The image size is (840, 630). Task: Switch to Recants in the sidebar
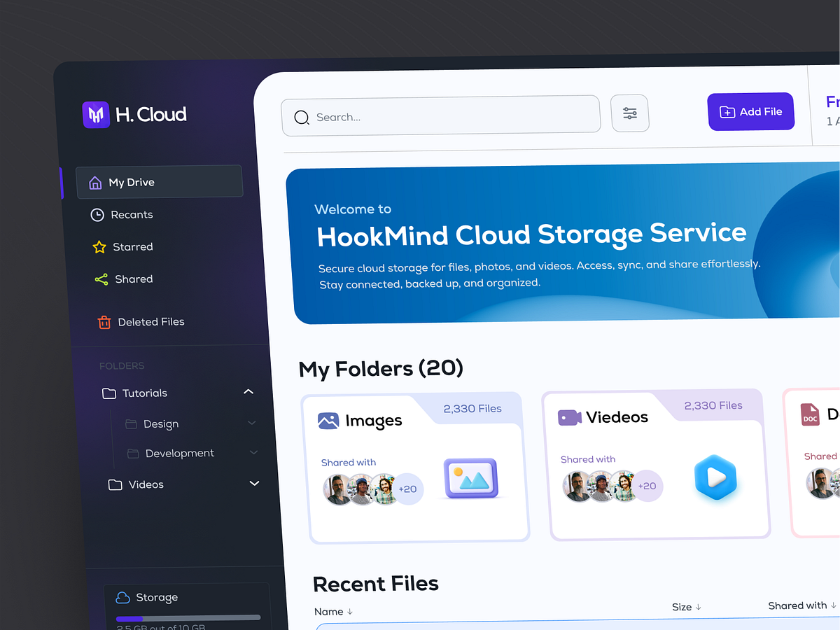130,214
